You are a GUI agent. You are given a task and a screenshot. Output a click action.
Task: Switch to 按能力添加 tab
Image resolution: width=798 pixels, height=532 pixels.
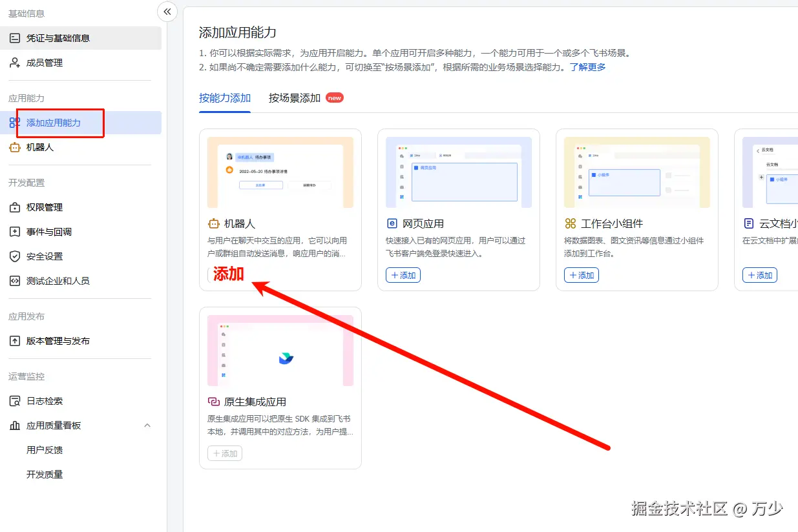pos(225,98)
